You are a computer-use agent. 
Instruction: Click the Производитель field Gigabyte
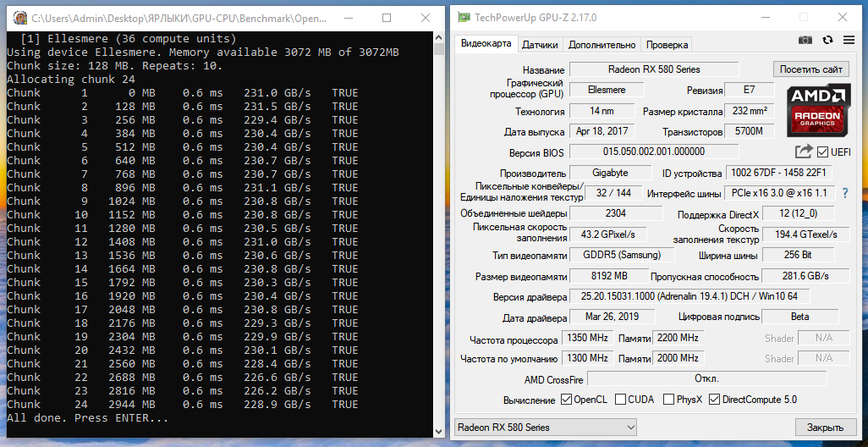coord(610,173)
